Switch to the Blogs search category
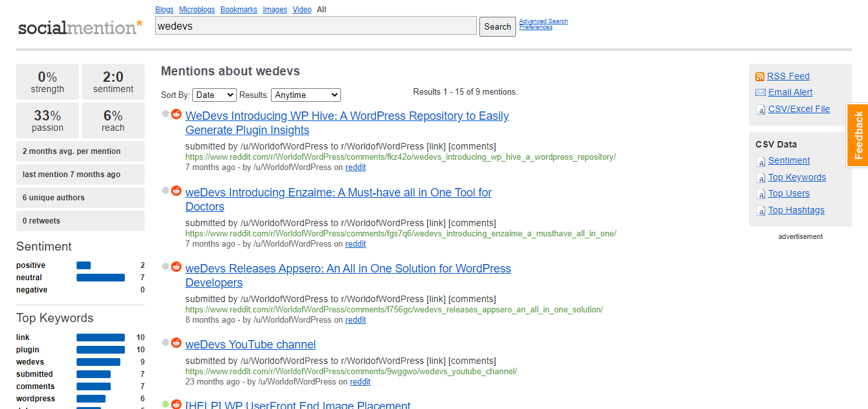Image resolution: width=868 pixels, height=409 pixels. (x=165, y=10)
